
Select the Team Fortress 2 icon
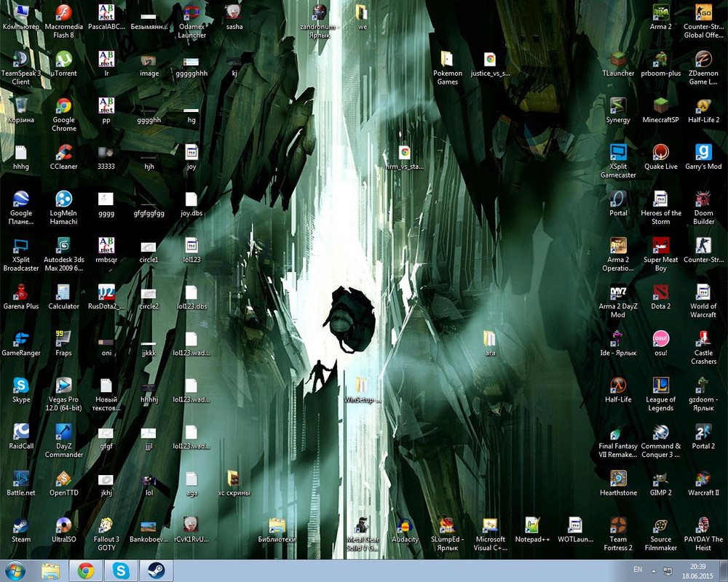click(618, 534)
